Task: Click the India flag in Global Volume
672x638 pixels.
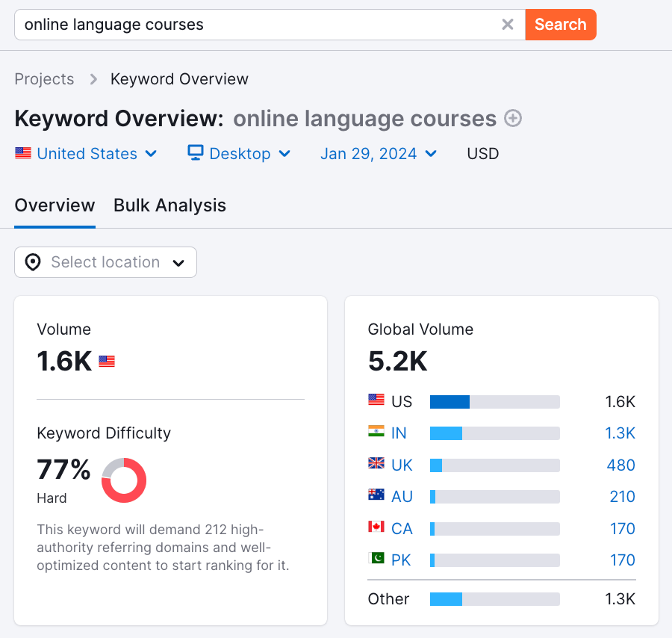Action: pyautogui.click(x=376, y=433)
